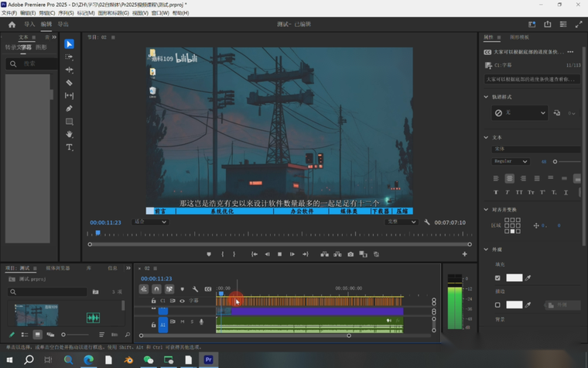Toggle nest sequence insert mode button
The height and width of the screenshot is (368, 588).
pyautogui.click(x=144, y=289)
